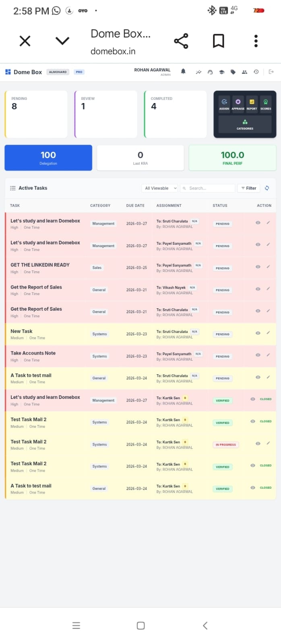The image size is (281, 644).
Task: Click the STATUS column header
Action: click(x=220, y=206)
